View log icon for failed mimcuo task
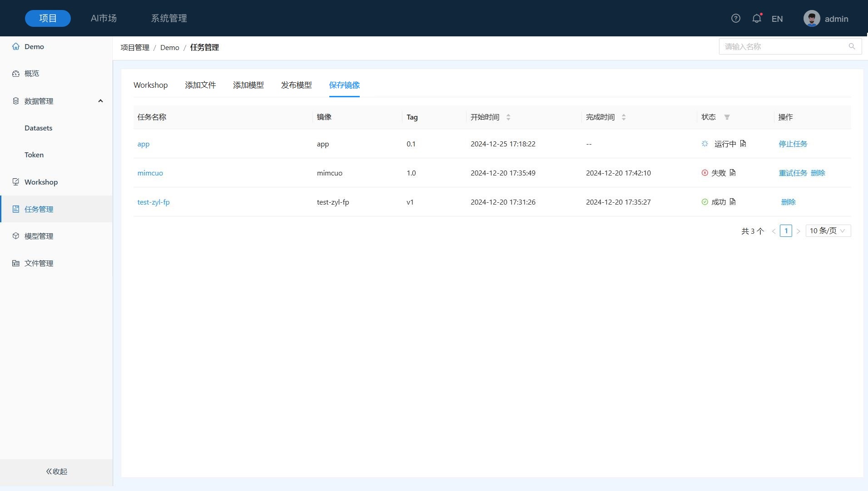The height and width of the screenshot is (491, 868). coord(733,173)
